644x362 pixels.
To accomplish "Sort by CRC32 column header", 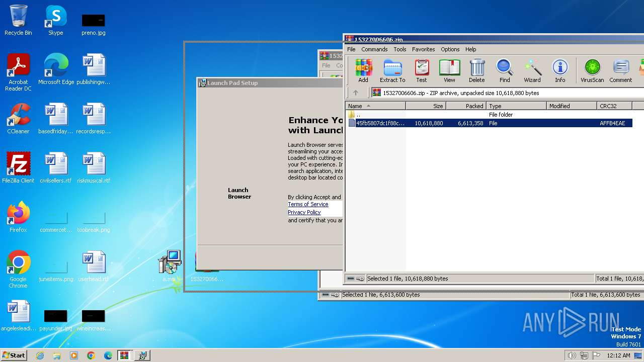I will [x=615, y=106].
